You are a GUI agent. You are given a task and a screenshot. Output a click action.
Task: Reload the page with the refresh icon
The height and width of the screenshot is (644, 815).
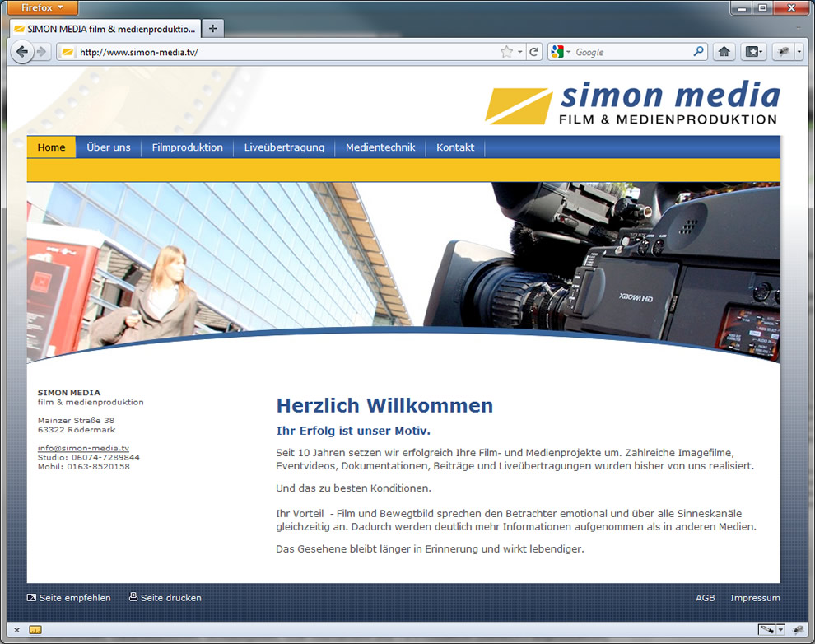coord(533,52)
